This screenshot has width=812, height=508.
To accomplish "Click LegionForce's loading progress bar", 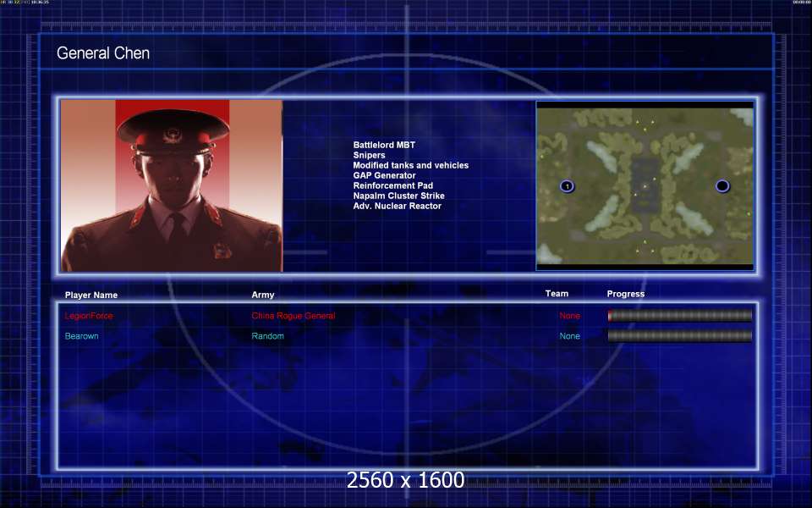I will pyautogui.click(x=679, y=315).
